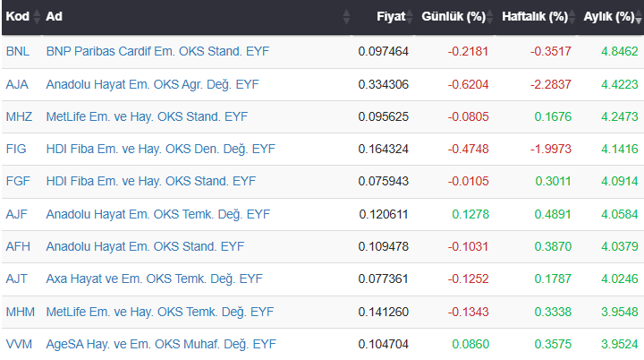Open MetLife Em. ve Hay. OKS Stand. EYF
The height and width of the screenshot is (360, 644).
click(147, 116)
